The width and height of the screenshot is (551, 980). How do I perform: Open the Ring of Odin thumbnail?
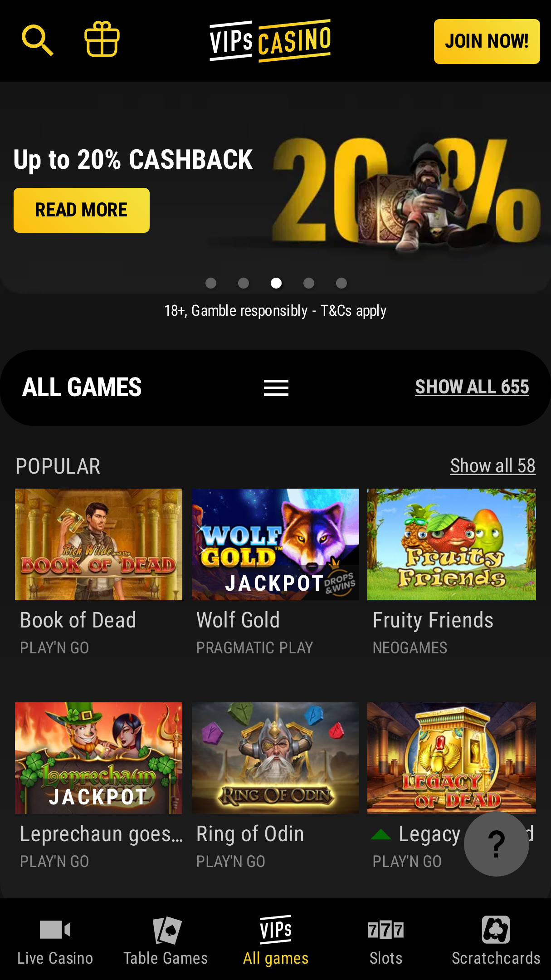click(275, 758)
